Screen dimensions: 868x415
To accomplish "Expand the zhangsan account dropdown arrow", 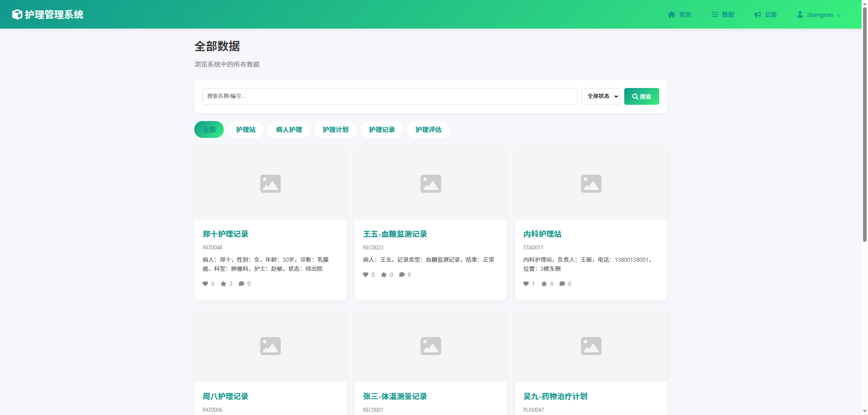I will pos(839,15).
